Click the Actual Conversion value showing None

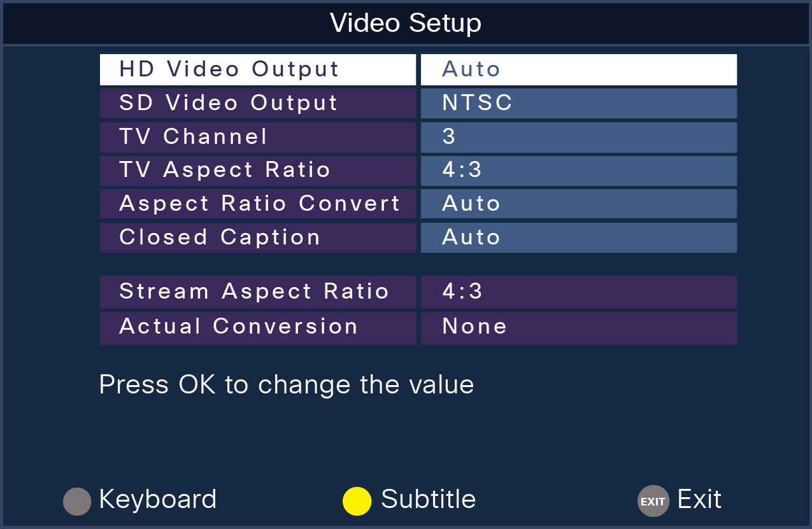[577, 327]
